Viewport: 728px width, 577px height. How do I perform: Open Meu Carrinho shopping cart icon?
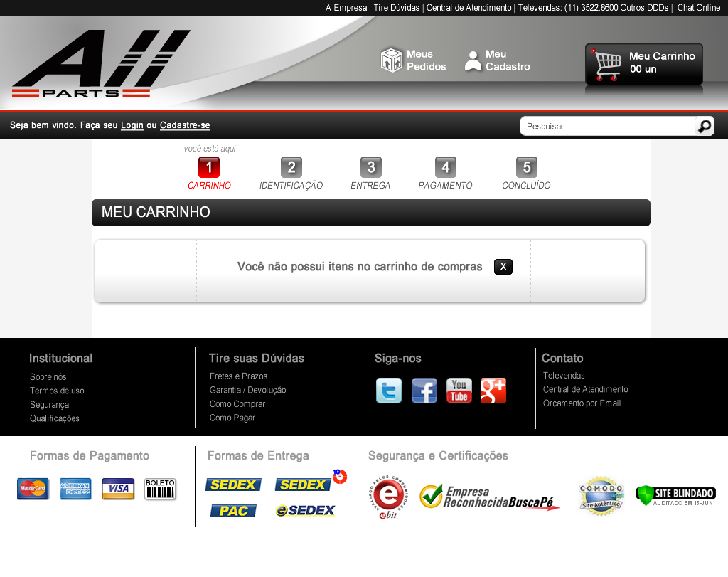tap(606, 65)
